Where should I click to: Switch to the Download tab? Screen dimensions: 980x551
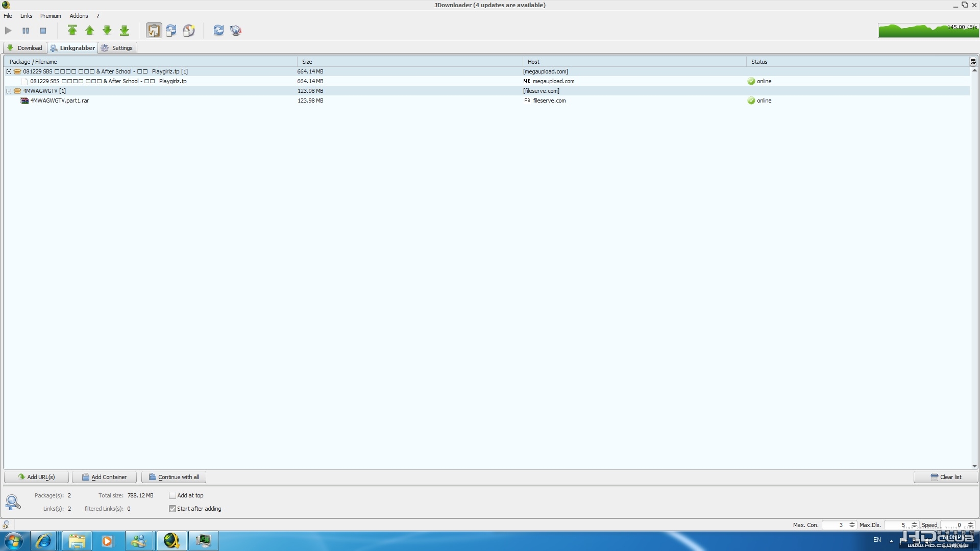pyautogui.click(x=25, y=48)
